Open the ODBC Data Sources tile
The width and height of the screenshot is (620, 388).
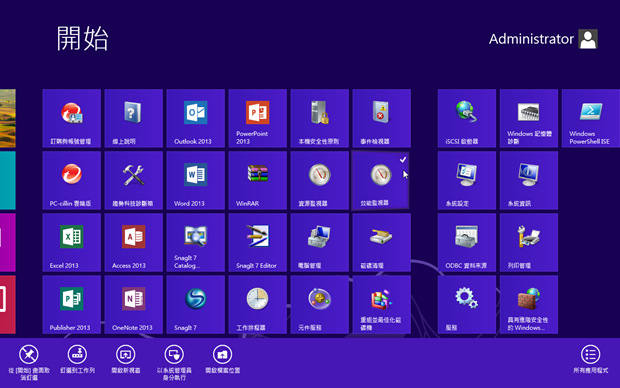[x=467, y=242]
